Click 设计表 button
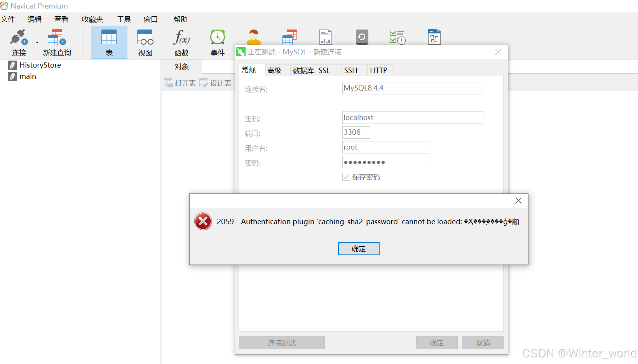Screen dimensions: 638x364 pos(216,83)
